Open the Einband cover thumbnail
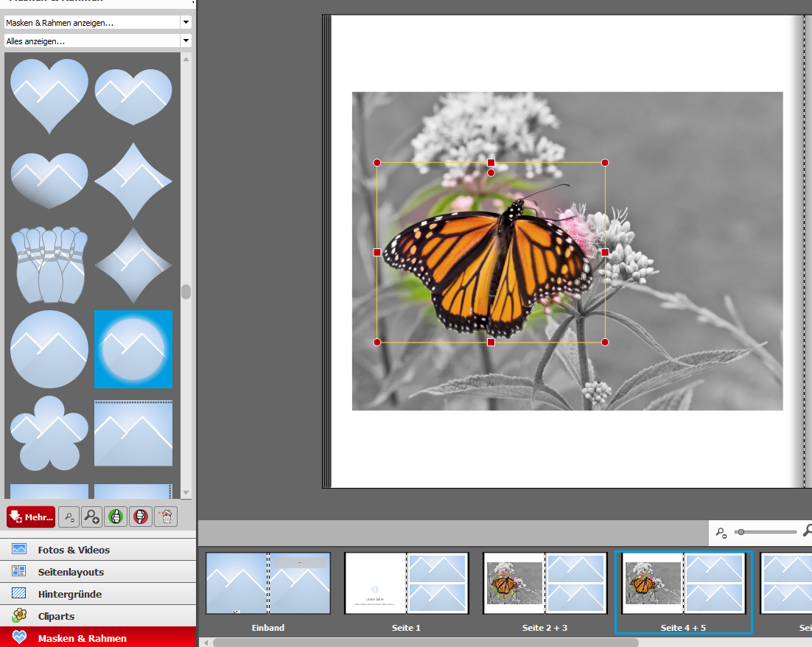The width and height of the screenshot is (812, 647). pos(267,583)
